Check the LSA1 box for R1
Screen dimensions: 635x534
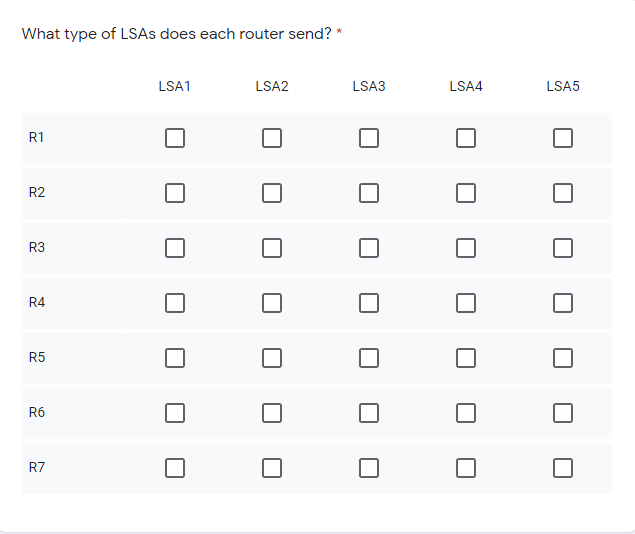(x=175, y=138)
